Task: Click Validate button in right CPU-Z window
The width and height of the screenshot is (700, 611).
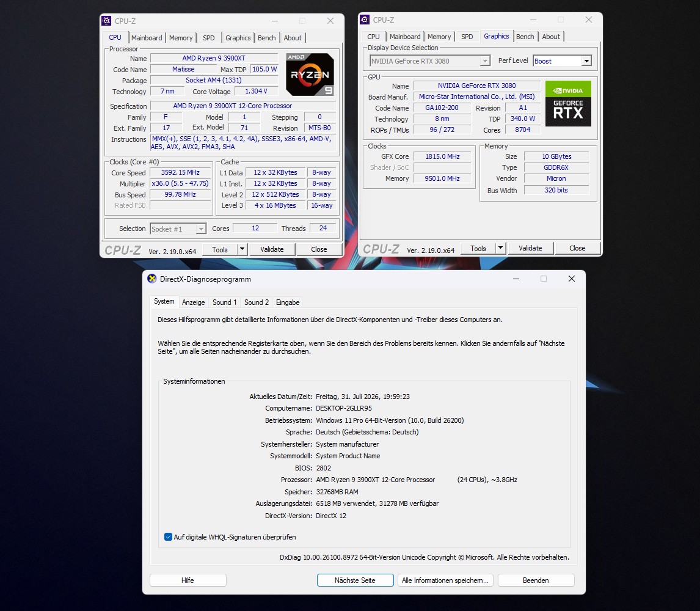Action: click(x=530, y=248)
